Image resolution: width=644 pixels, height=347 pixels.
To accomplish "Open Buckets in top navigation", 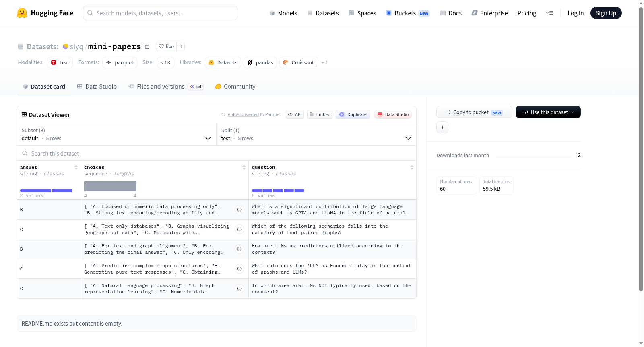I will point(408,13).
